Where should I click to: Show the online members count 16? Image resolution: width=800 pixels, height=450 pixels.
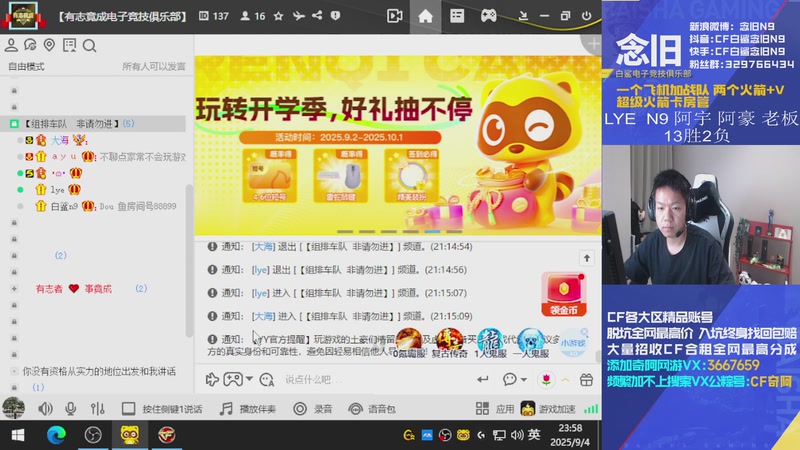point(253,16)
